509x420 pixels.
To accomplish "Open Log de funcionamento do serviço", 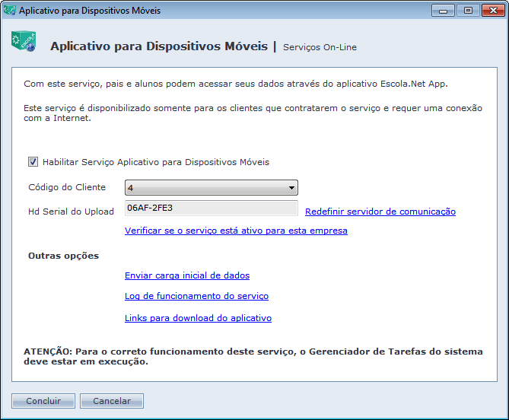I will 196,296.
